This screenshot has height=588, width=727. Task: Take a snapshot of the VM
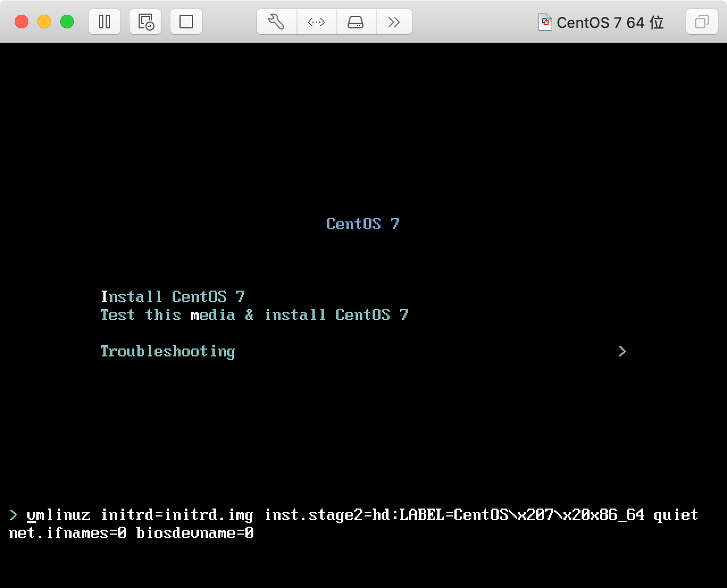click(x=145, y=22)
